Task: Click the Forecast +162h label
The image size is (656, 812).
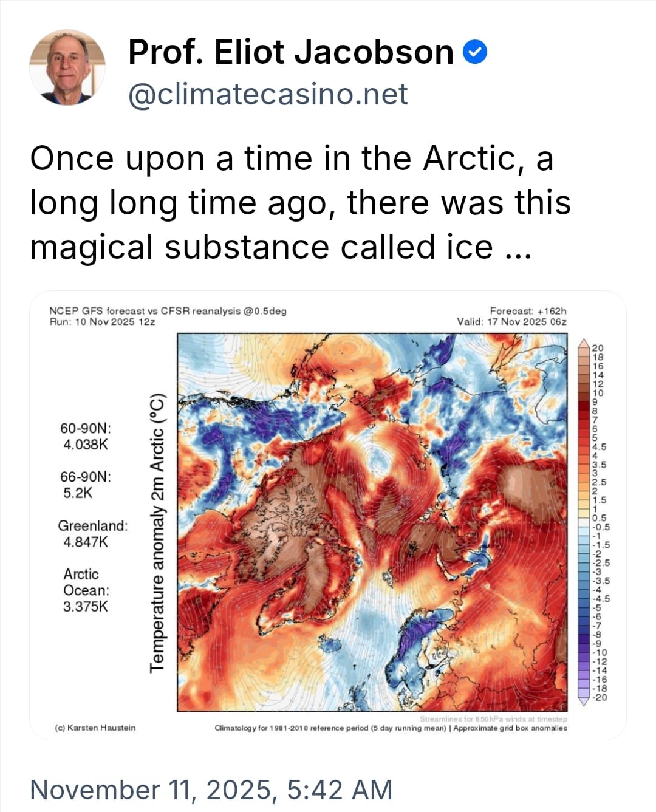Action: 528,311
